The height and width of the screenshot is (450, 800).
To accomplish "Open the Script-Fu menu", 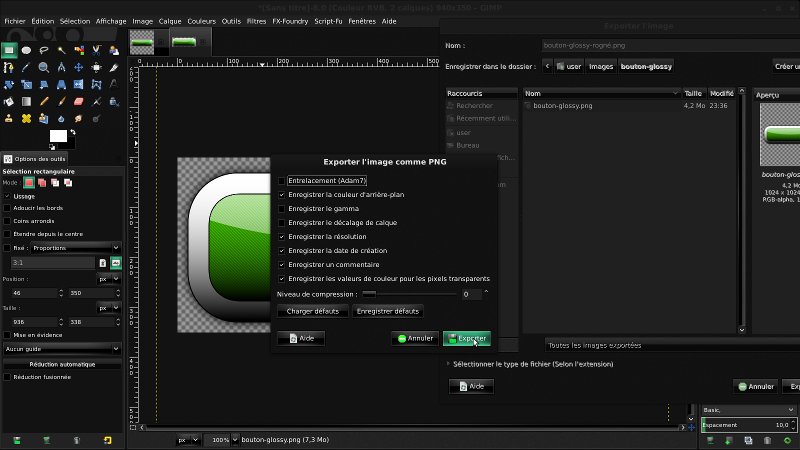I will coord(328,21).
